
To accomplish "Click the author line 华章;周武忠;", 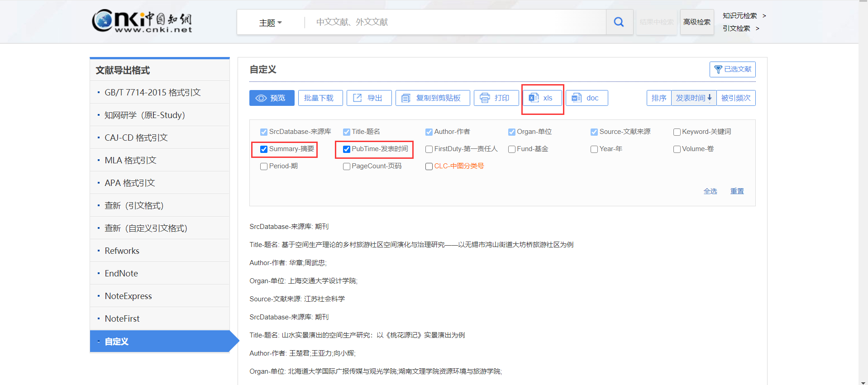I will [x=308, y=263].
